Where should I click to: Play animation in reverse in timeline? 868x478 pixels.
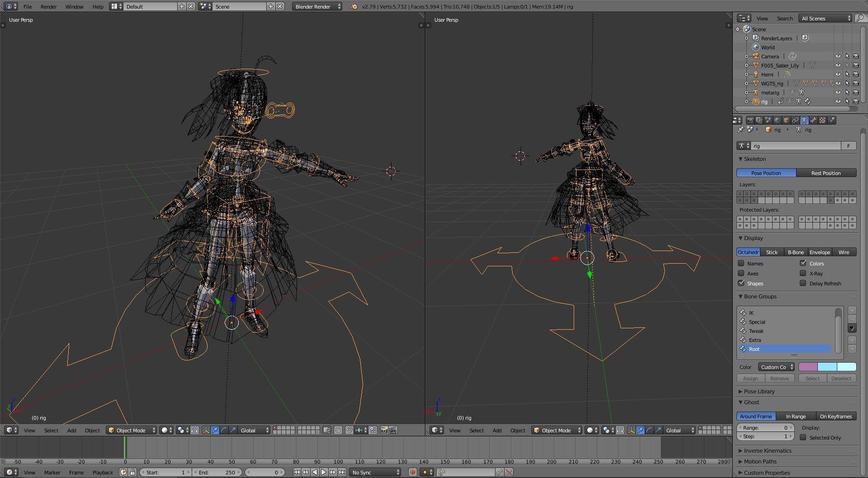[x=315, y=472]
